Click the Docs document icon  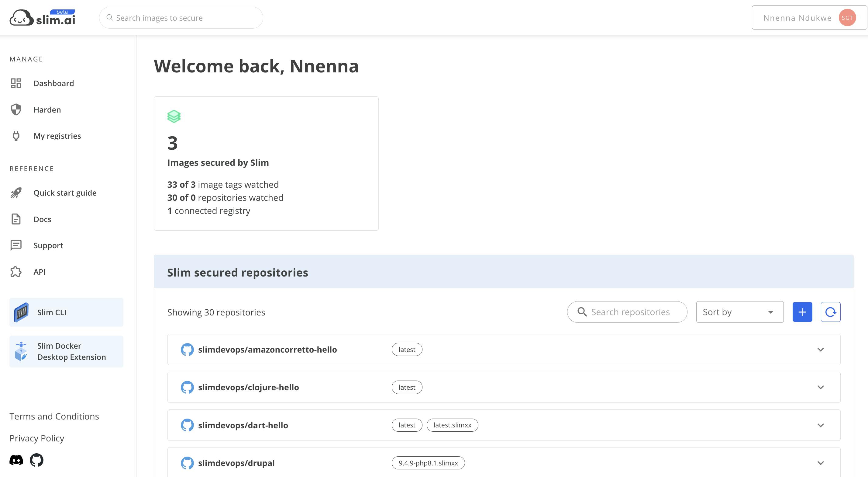[x=16, y=219]
